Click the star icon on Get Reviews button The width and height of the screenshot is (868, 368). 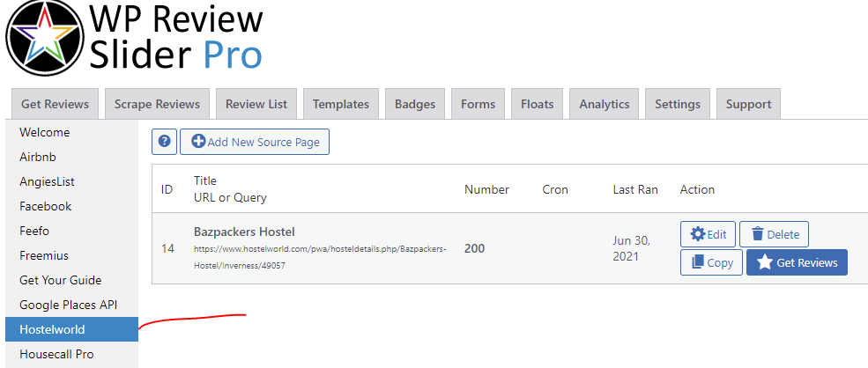(x=765, y=262)
